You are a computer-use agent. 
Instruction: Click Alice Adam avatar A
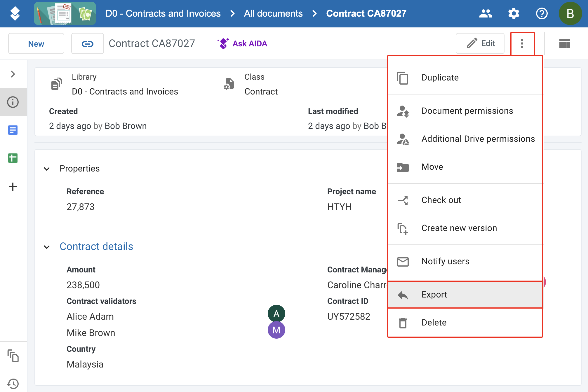point(276,314)
